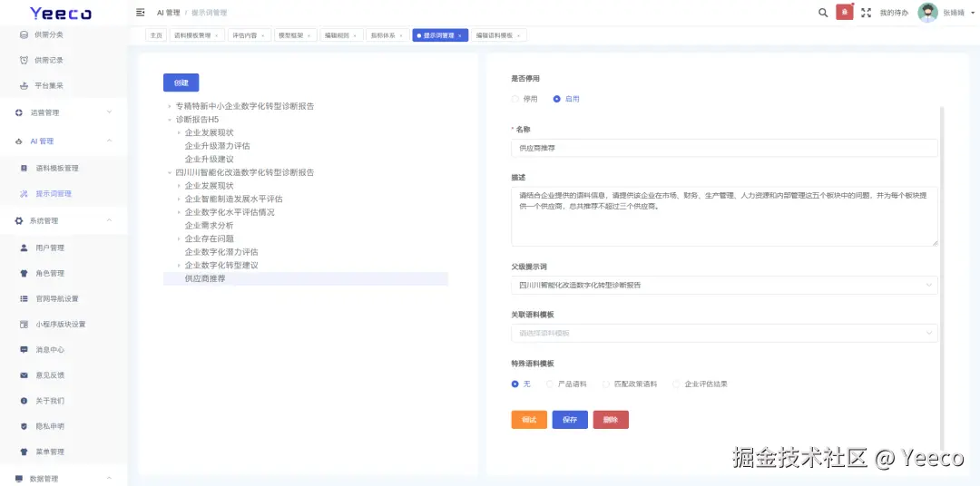980x486 pixels.
Task: Choose 无 under 特殊语料模板
Action: pyautogui.click(x=515, y=384)
